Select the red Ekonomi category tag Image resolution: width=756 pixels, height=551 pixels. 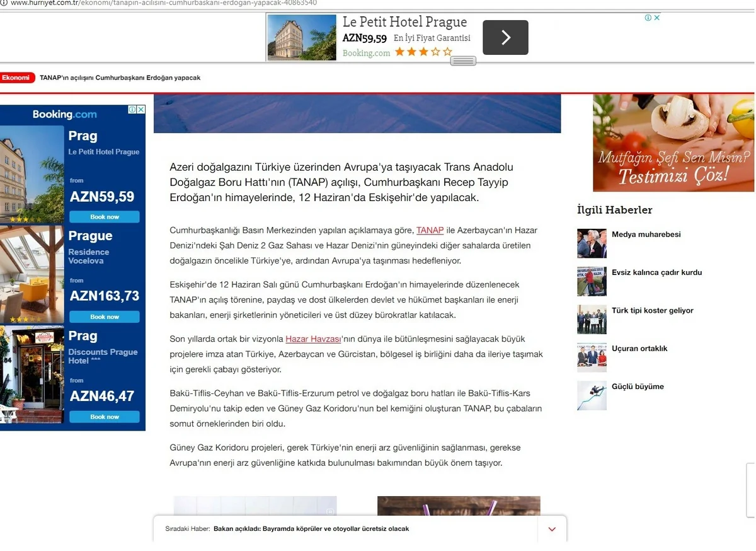[16, 78]
